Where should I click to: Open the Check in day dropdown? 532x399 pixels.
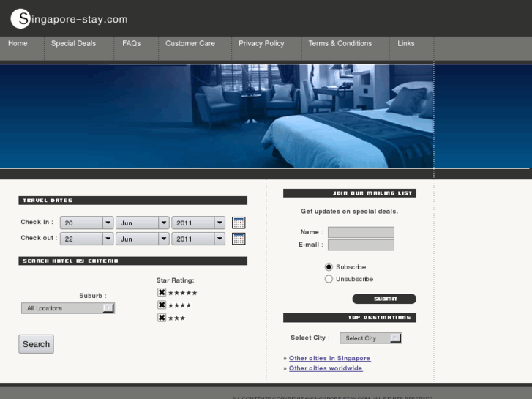(x=86, y=223)
